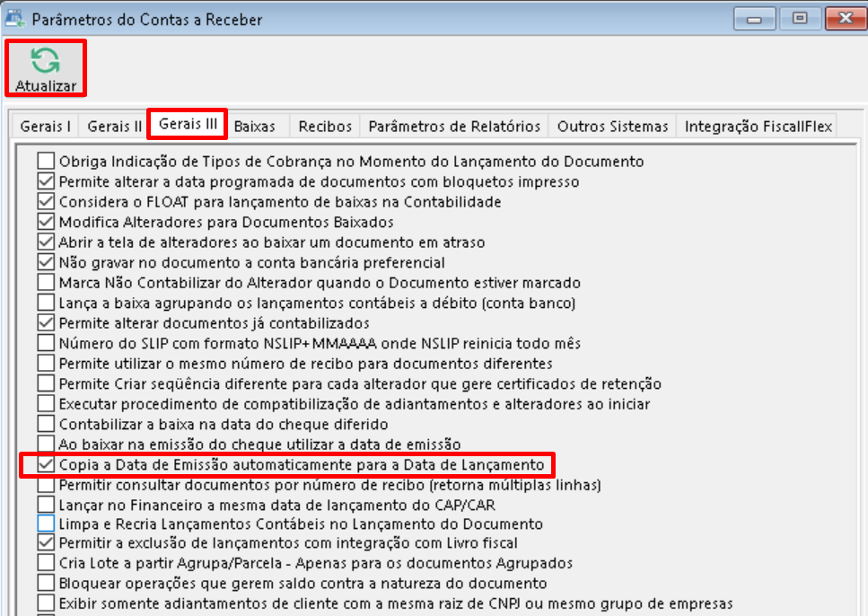
Task: Uncheck Permite alterar a data programada checkbox
Action: pos(46,181)
